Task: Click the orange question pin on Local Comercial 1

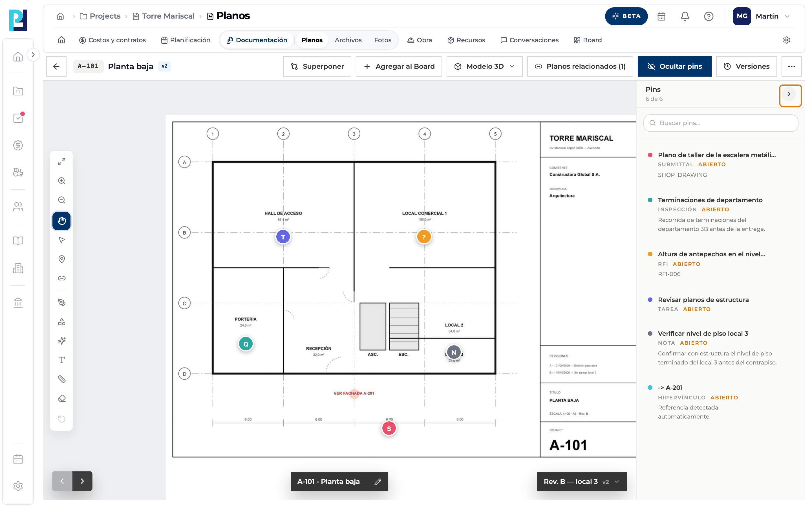Action: pyautogui.click(x=424, y=237)
